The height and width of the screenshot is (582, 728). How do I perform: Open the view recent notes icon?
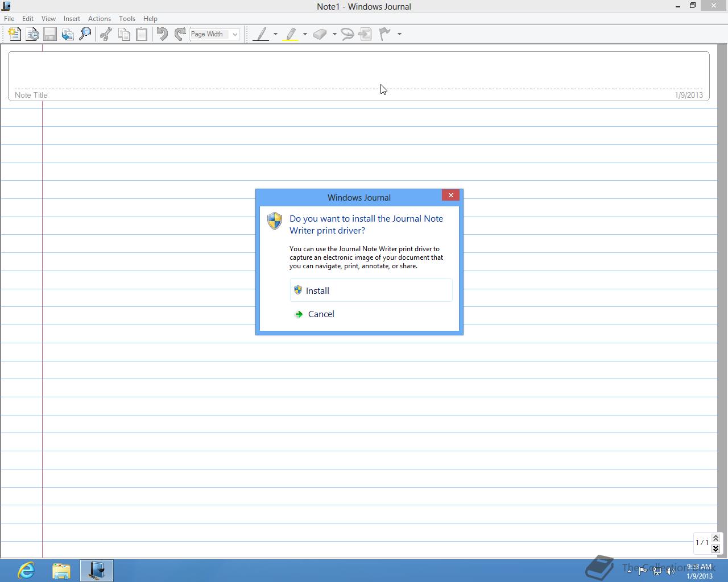pos(32,34)
